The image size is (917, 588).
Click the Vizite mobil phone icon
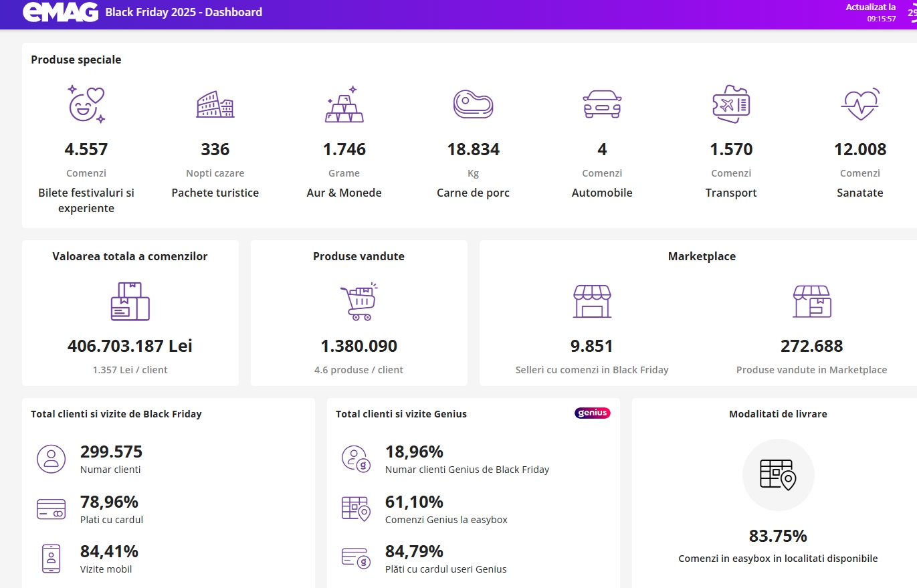(52, 559)
